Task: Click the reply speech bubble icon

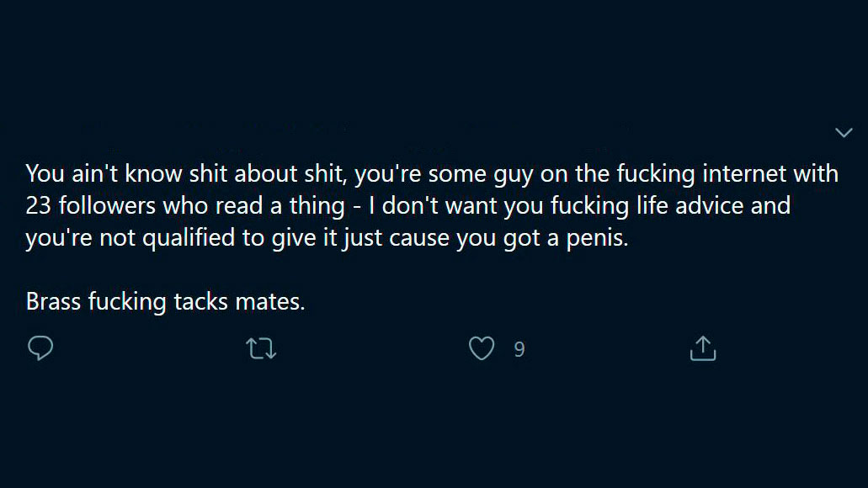Action: click(x=40, y=348)
